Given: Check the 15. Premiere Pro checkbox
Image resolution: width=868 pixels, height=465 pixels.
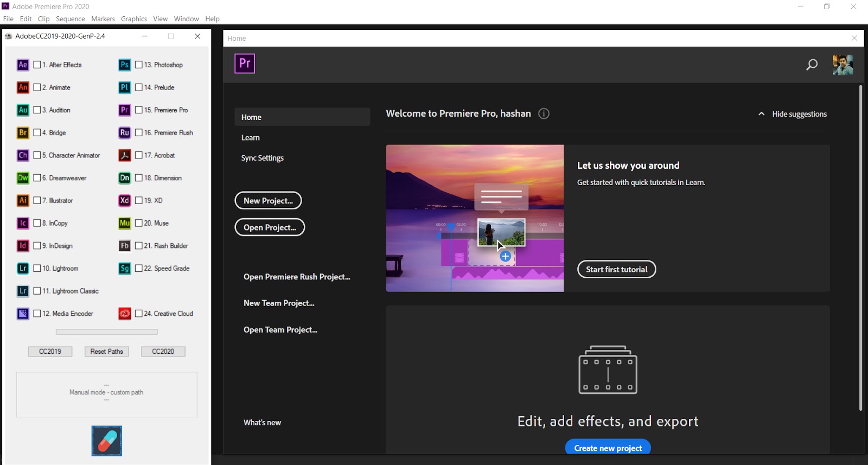Looking at the screenshot, I should click(139, 110).
